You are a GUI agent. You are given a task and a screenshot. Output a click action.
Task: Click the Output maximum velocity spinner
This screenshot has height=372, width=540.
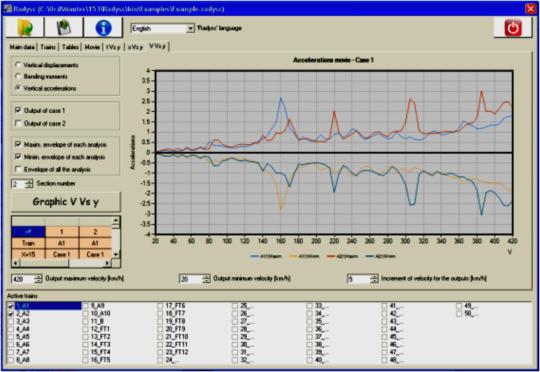click(38, 279)
